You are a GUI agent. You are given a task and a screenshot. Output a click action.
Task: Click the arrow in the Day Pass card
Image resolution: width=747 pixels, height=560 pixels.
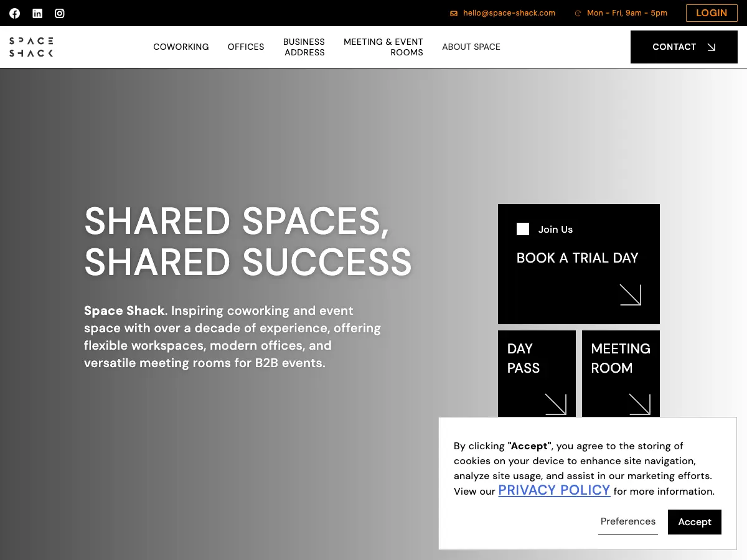556,404
